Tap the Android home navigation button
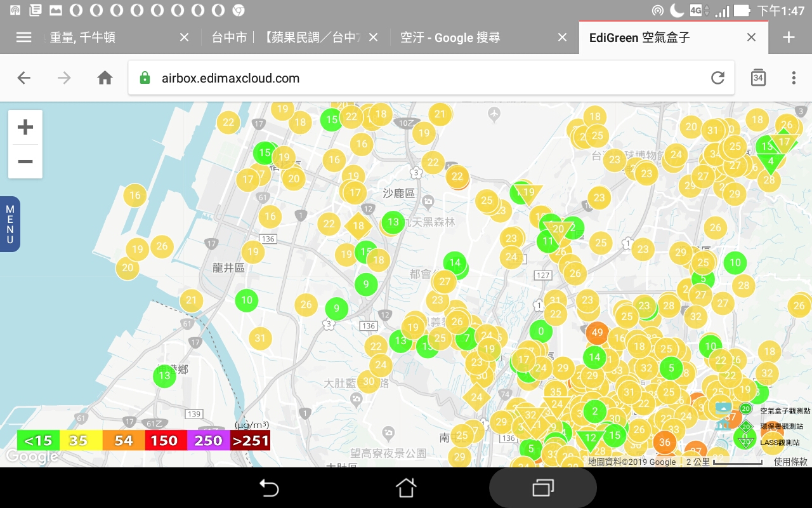812x508 pixels. 406,488
